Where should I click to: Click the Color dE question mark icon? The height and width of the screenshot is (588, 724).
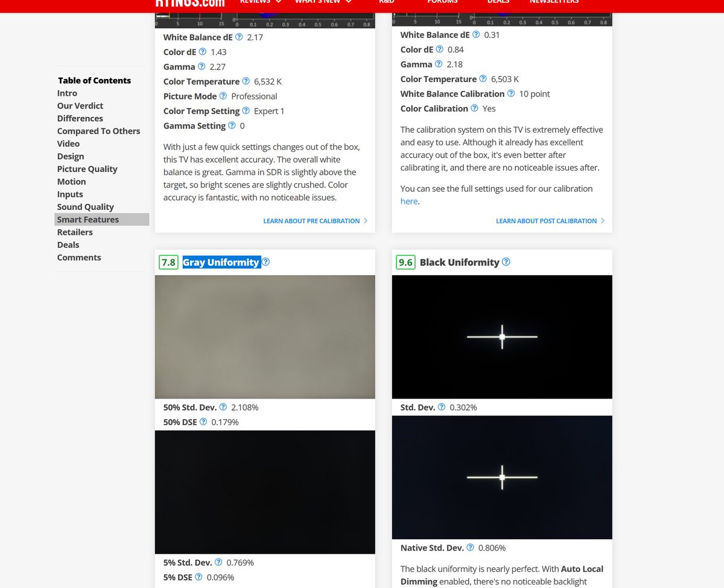point(202,52)
